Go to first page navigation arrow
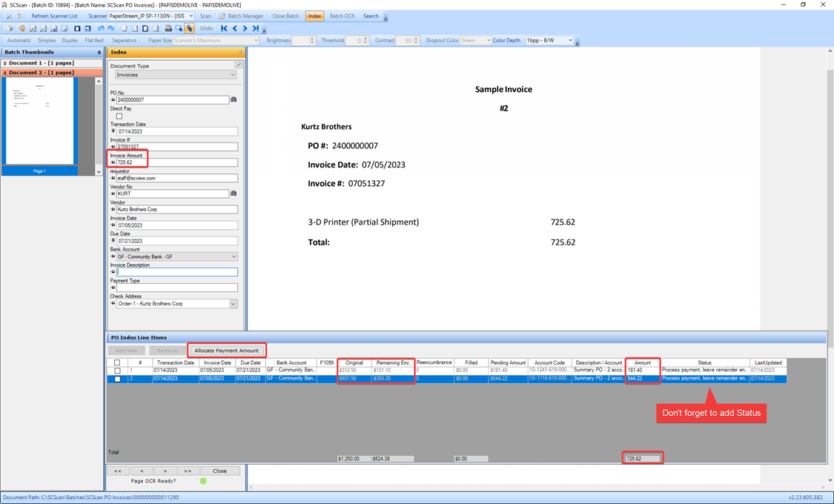 tap(224, 28)
